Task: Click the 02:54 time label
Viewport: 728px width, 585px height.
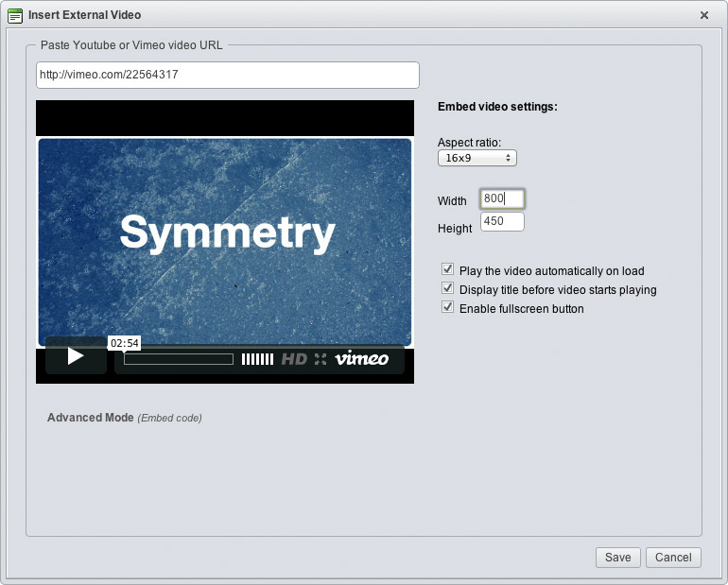Action: click(x=125, y=343)
